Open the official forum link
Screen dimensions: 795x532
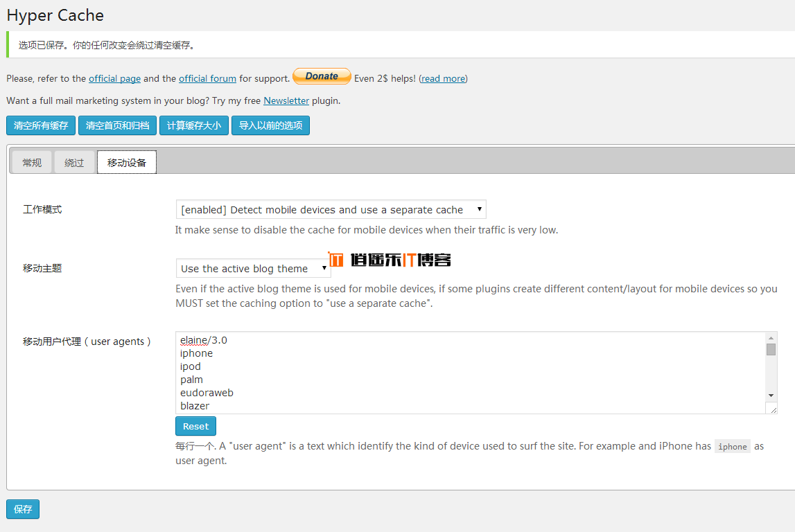pos(207,78)
